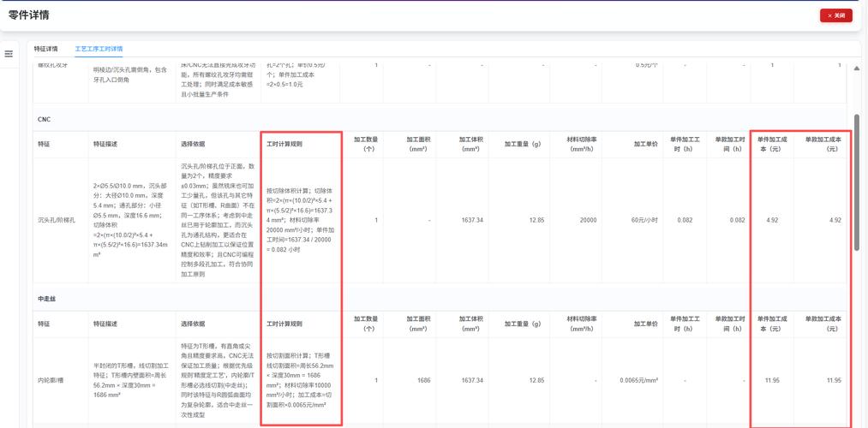
Task: Click the scrollbar up arrow
Action: [857, 68]
